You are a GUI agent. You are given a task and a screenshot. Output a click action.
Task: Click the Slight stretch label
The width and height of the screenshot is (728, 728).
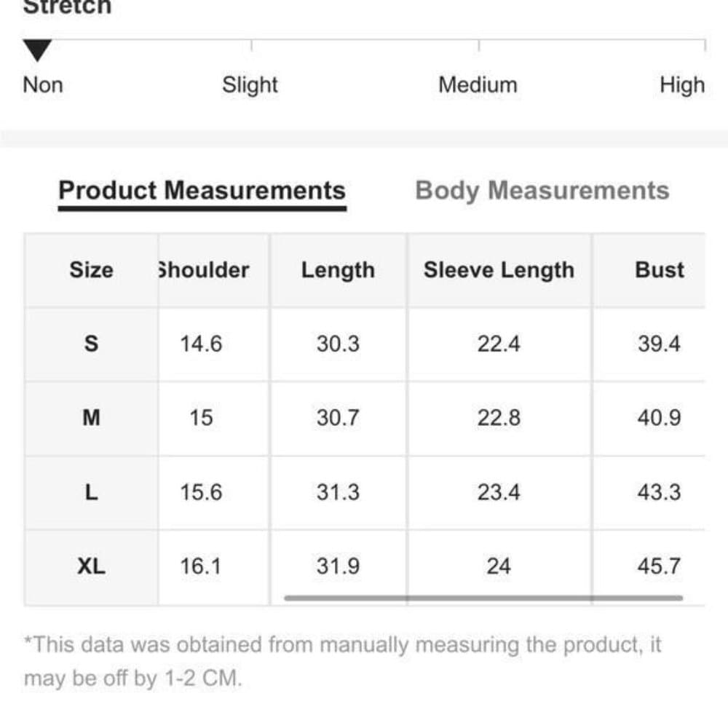click(x=250, y=85)
